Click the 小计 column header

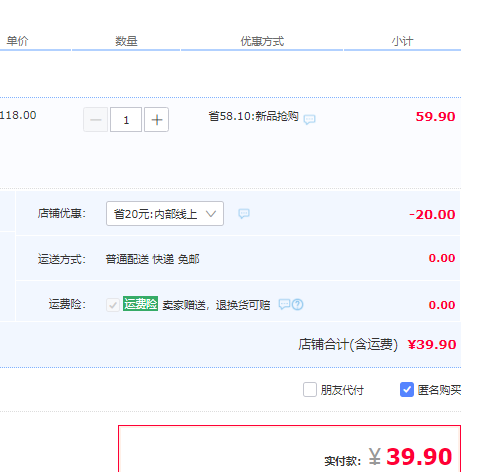pos(402,41)
